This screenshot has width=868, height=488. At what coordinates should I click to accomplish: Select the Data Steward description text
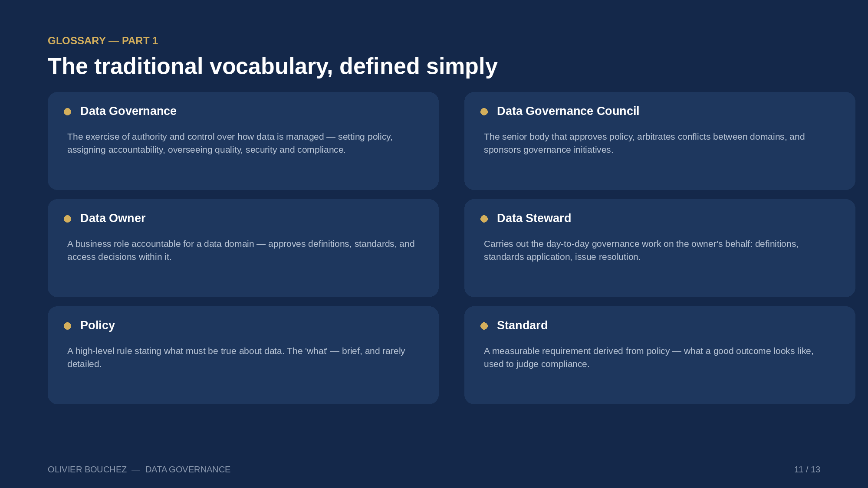641,250
